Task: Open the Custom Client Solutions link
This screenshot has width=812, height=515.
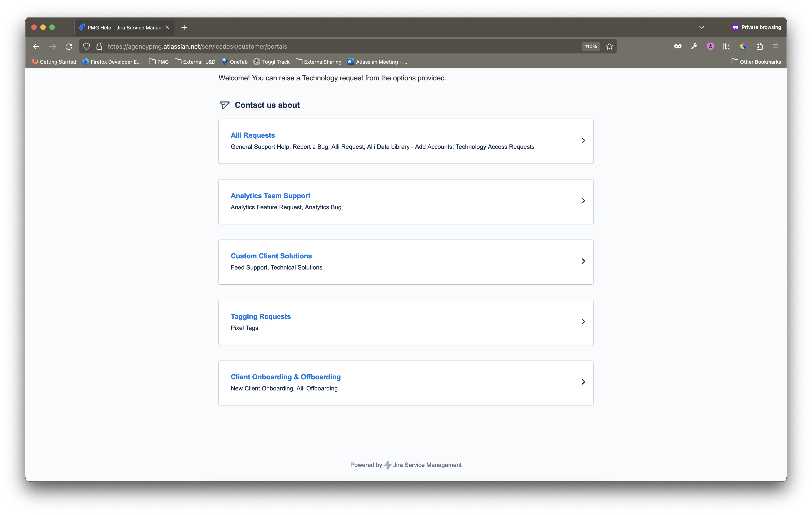Action: [271, 256]
